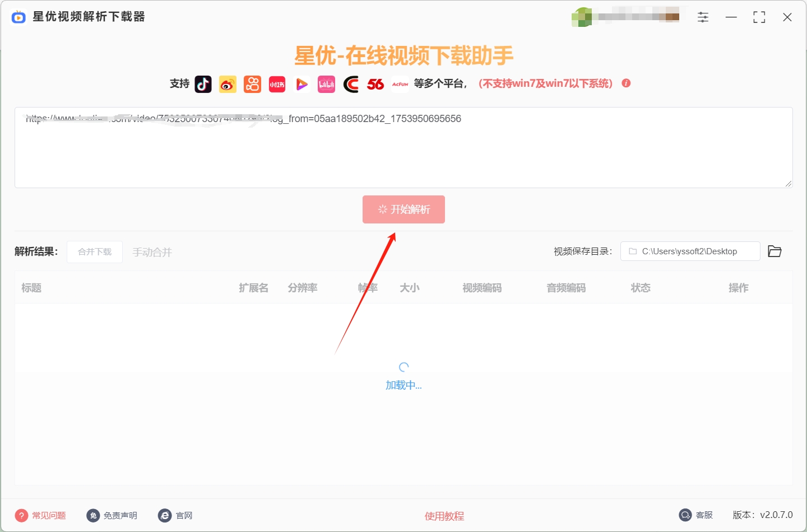The width and height of the screenshot is (807, 532).
Task: Open app settings via the sliders icon
Action: click(703, 17)
